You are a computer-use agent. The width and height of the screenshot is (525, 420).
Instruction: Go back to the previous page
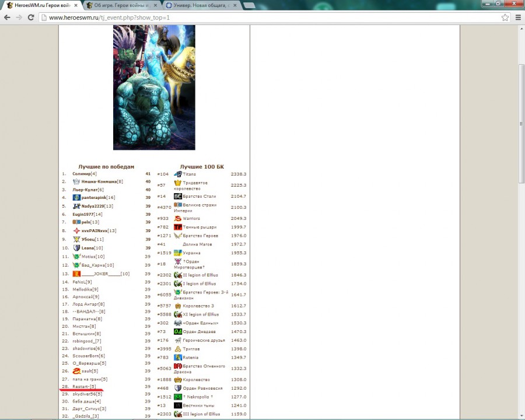tap(7, 17)
